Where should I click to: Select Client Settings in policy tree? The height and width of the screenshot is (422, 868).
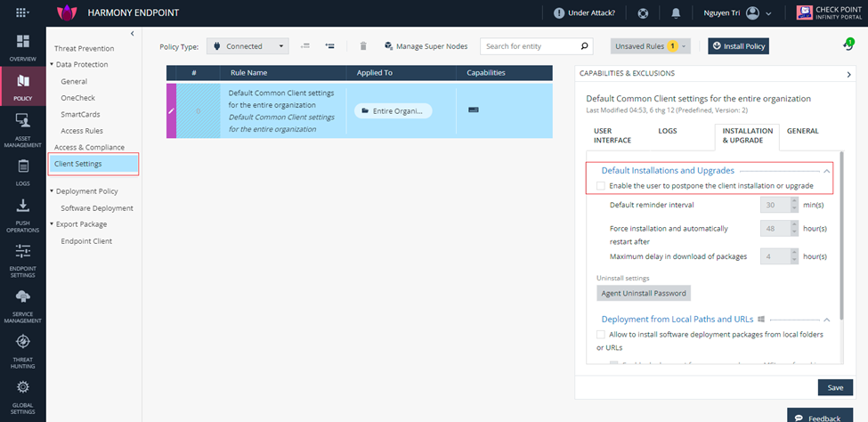pyautogui.click(x=93, y=164)
